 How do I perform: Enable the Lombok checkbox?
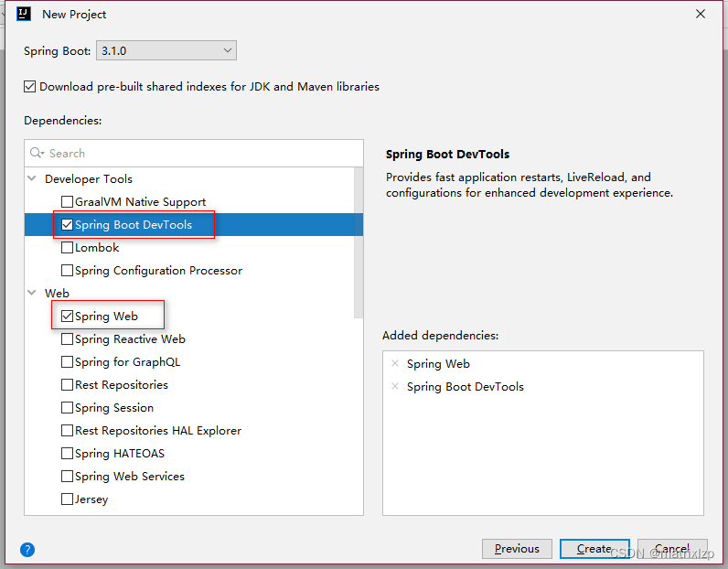(x=67, y=248)
